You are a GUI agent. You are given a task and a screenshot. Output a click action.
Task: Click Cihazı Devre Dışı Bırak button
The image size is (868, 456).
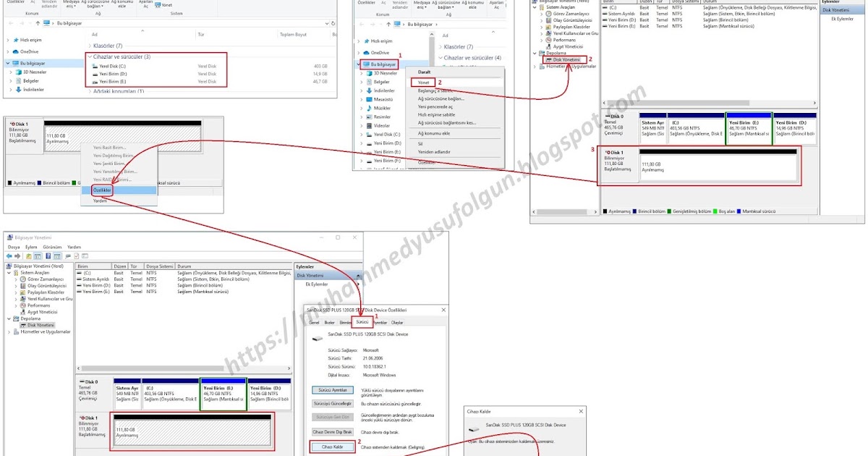pos(333,431)
